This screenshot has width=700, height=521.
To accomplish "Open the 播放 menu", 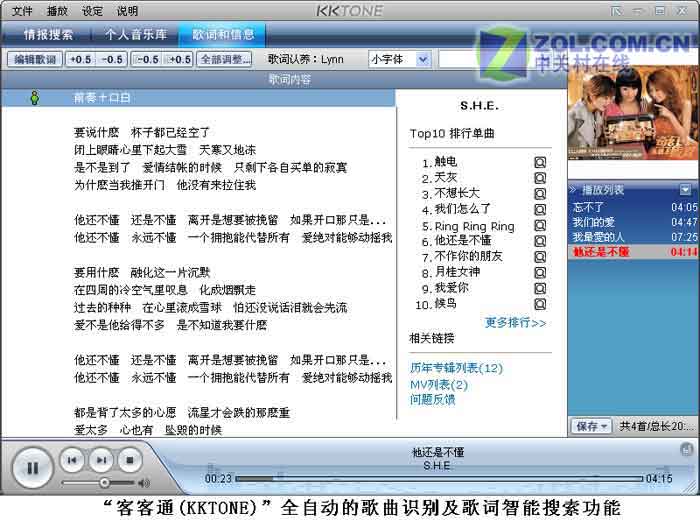I will click(57, 11).
